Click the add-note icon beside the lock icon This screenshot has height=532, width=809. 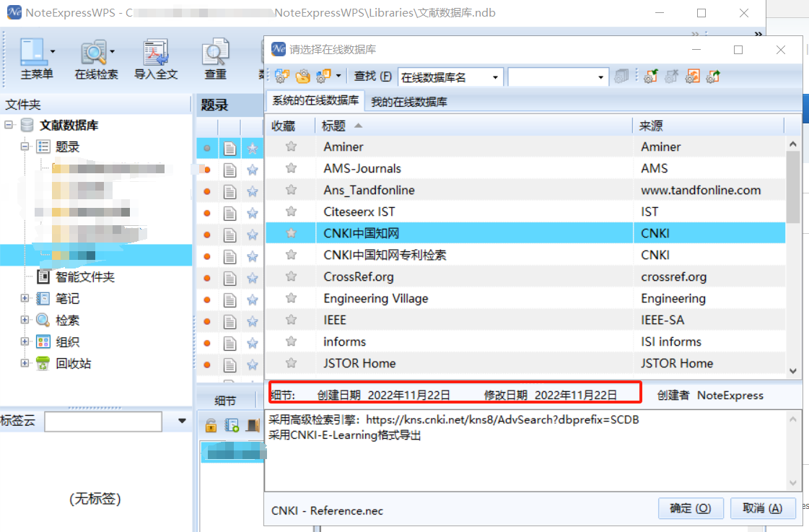point(232,425)
